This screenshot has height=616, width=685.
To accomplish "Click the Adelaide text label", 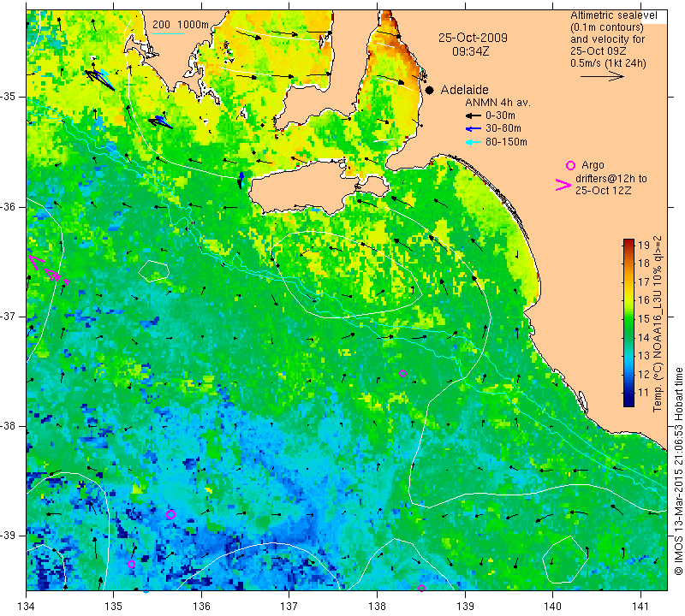I will pos(464,90).
